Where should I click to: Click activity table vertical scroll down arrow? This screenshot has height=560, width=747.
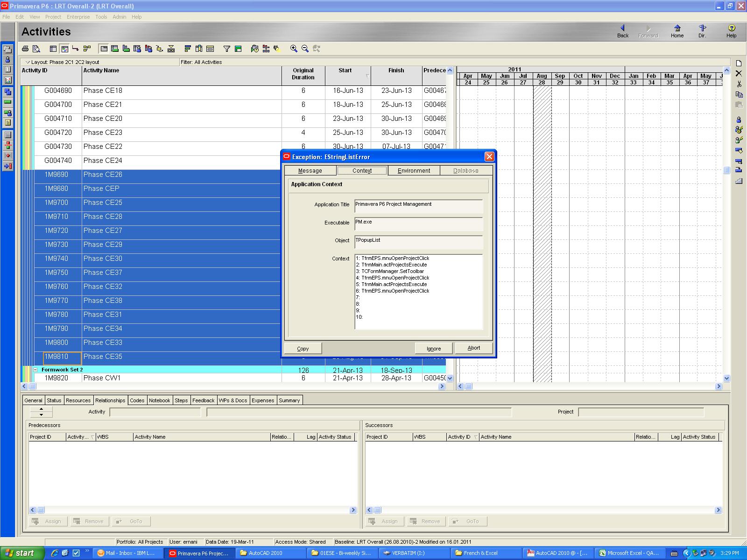[450, 378]
